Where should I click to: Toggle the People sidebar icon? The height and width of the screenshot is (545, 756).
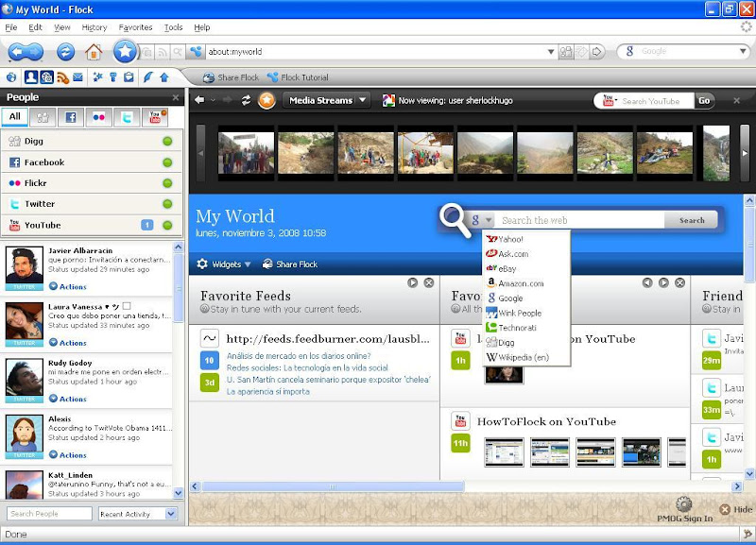point(31,77)
